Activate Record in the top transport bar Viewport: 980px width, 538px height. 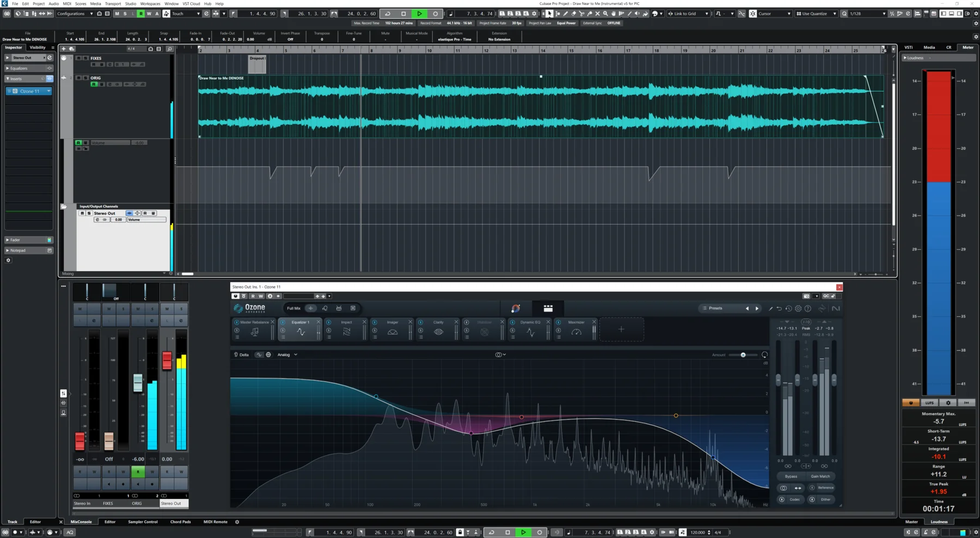coord(435,14)
